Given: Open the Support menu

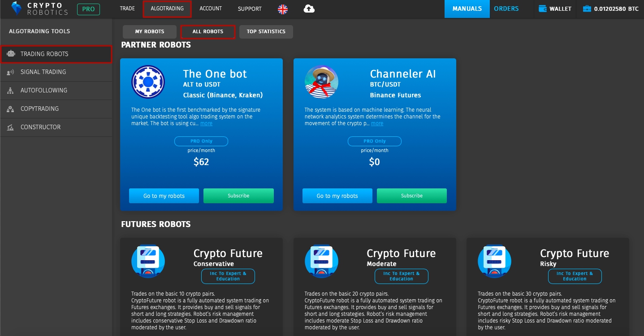Looking at the screenshot, I should coord(250,9).
